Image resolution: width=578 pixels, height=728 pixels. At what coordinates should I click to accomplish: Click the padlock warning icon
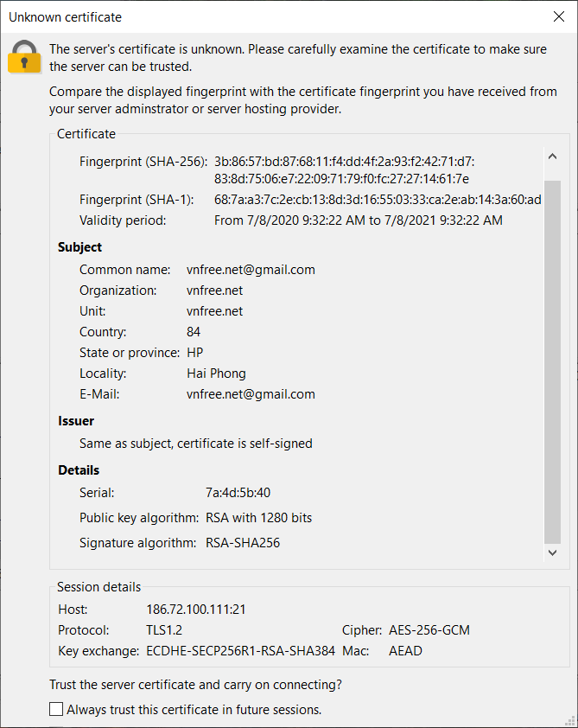[x=24, y=56]
